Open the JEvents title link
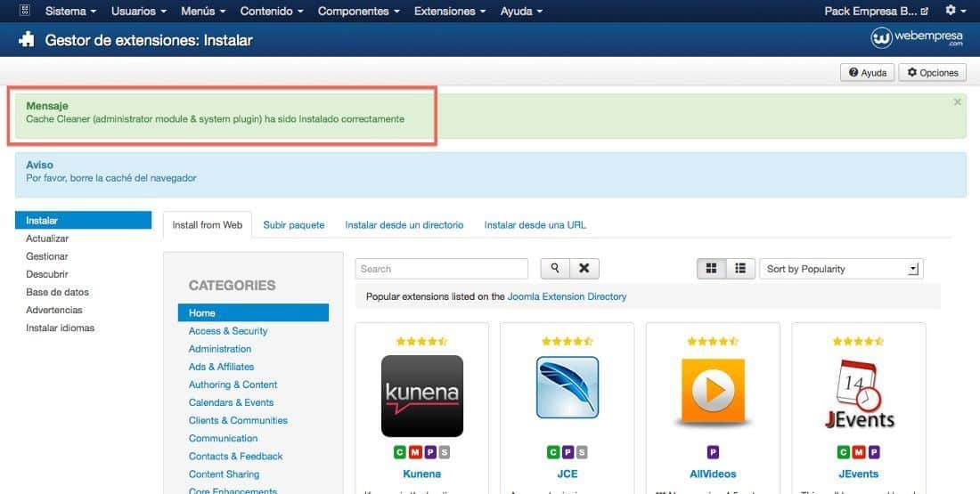Screen dimensions: 980x494 click(x=859, y=474)
